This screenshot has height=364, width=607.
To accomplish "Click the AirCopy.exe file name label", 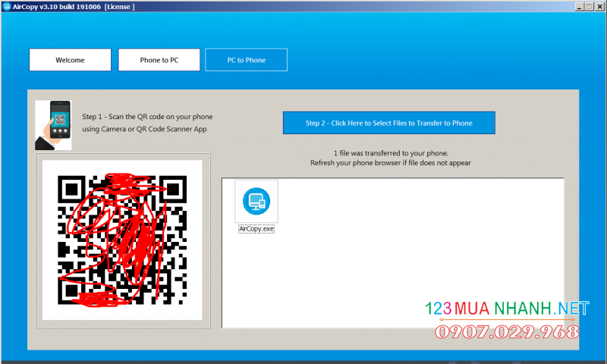I will click(256, 228).
